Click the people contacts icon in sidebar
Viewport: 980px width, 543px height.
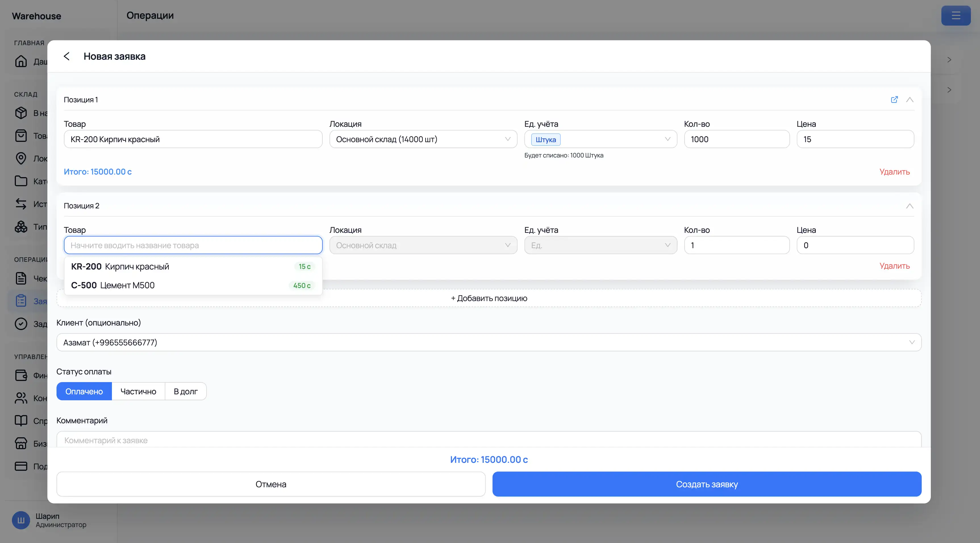click(x=21, y=398)
